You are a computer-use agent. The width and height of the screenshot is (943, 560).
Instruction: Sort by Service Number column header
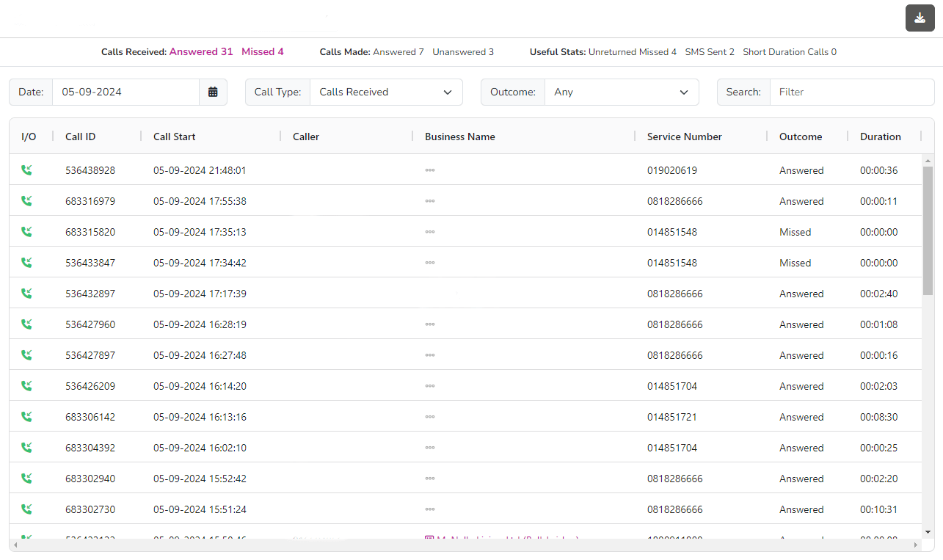pos(685,137)
